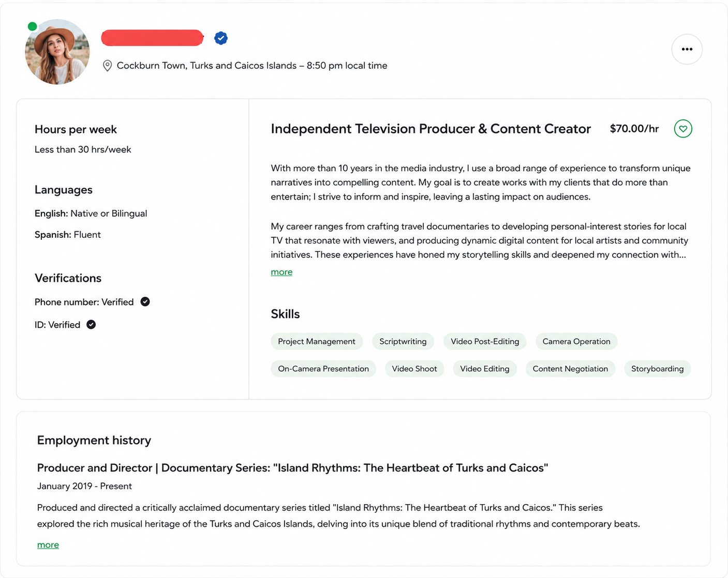The image size is (728, 578).
Task: Click the Producer and Director job title
Action: coord(292,468)
